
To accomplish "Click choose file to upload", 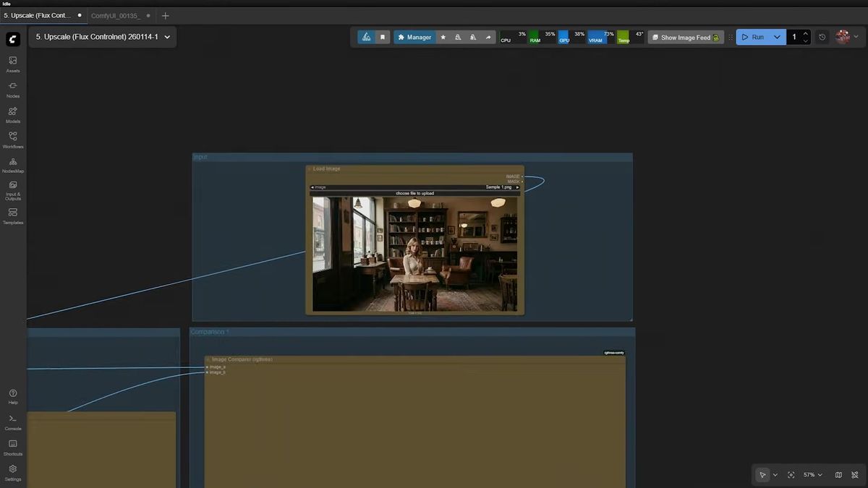I will (415, 194).
